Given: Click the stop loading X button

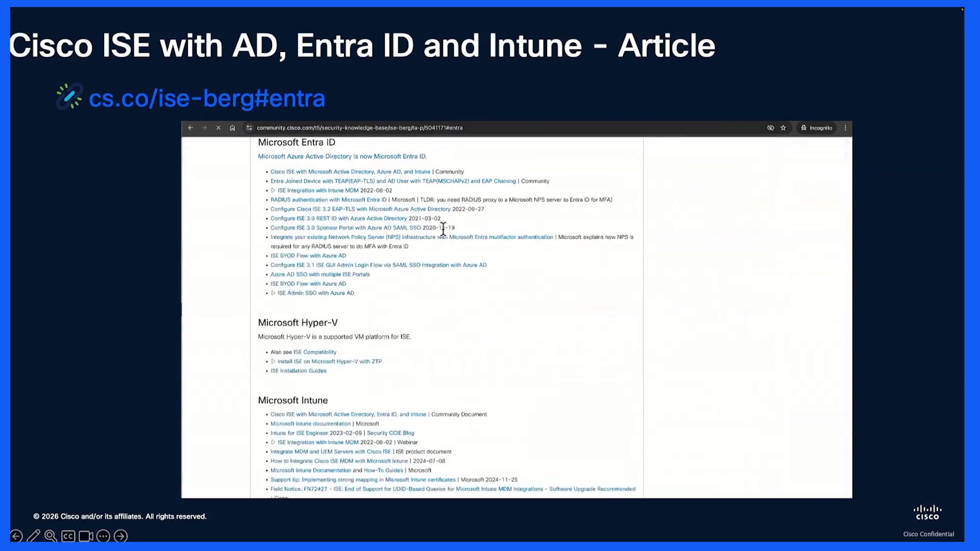Looking at the screenshot, I should pyautogui.click(x=218, y=128).
